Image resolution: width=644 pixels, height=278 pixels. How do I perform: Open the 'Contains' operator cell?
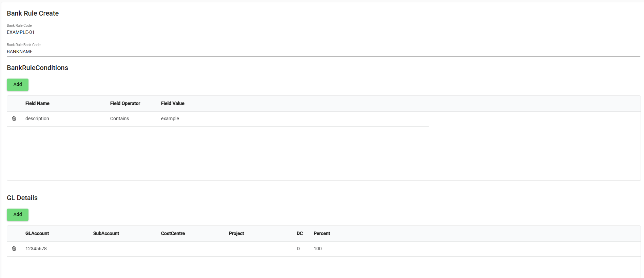tap(120, 119)
